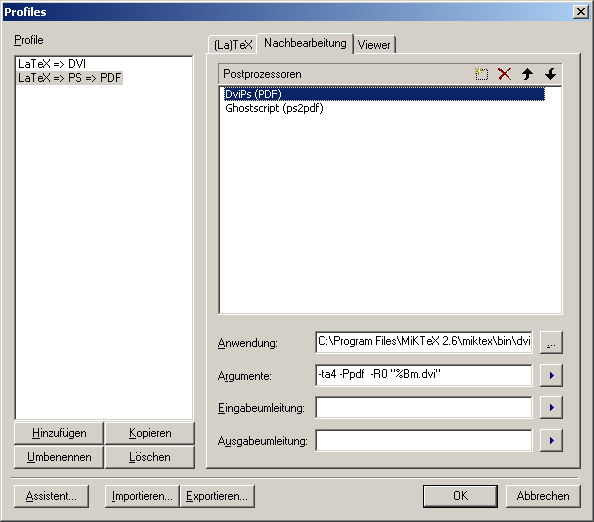
Task: Rename profile via Umbenennen button
Action: [59, 457]
